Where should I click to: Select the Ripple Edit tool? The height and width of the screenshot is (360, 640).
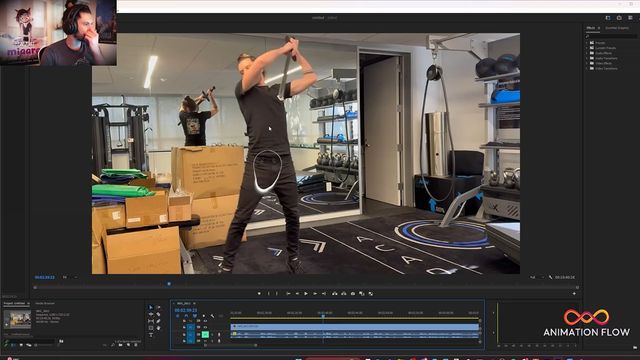(151, 314)
